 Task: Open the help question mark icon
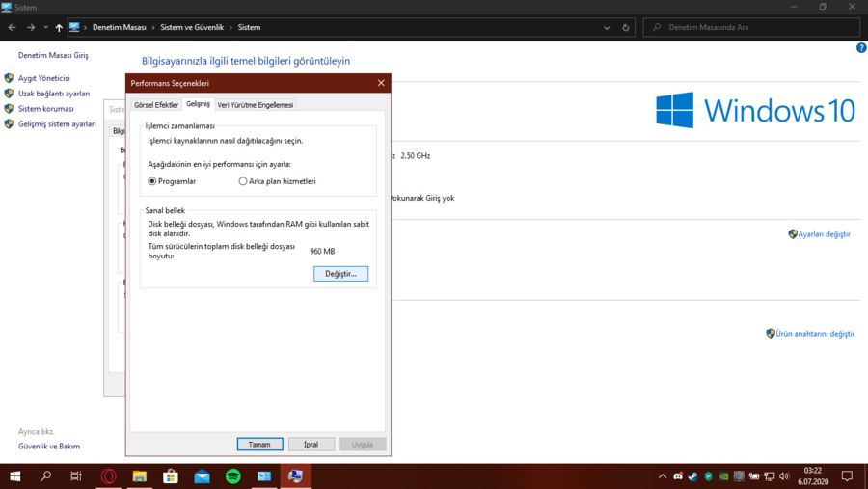click(x=861, y=48)
